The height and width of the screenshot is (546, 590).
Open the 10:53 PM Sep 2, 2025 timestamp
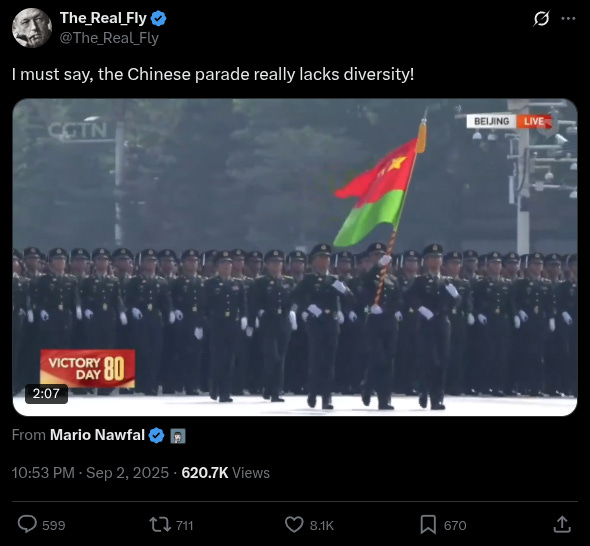[x=90, y=473]
